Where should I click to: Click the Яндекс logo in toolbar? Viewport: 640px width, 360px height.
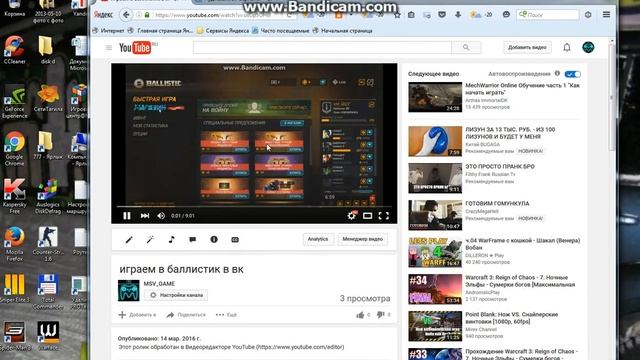103,15
